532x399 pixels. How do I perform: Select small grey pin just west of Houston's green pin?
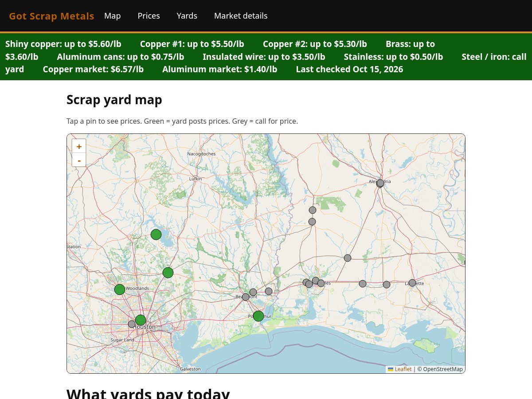132,324
